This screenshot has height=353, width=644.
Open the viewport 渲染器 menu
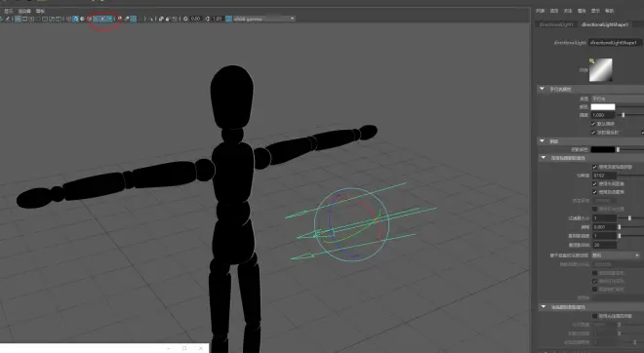24,11
